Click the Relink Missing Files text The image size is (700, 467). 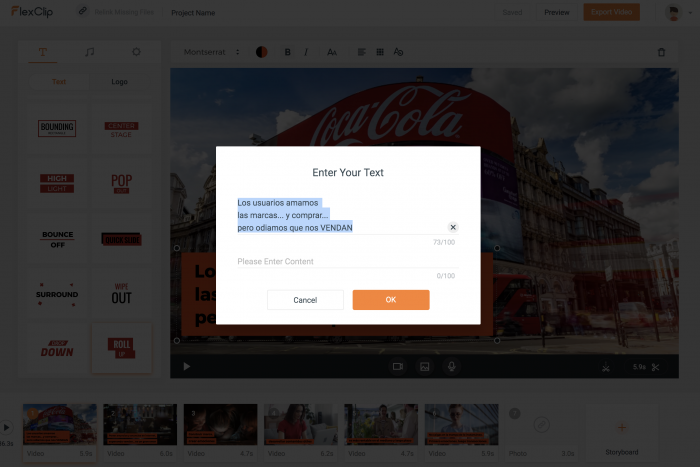pyautogui.click(x=124, y=12)
